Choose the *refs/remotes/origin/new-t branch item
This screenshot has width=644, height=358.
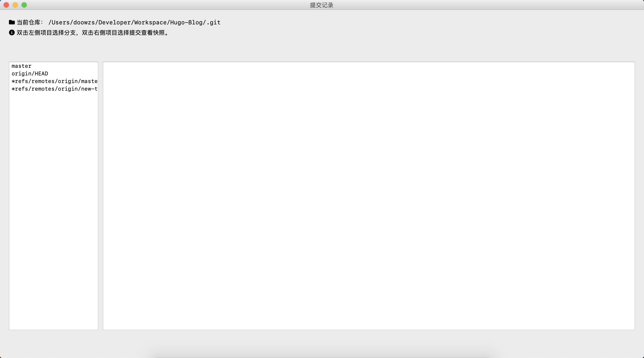pos(54,89)
